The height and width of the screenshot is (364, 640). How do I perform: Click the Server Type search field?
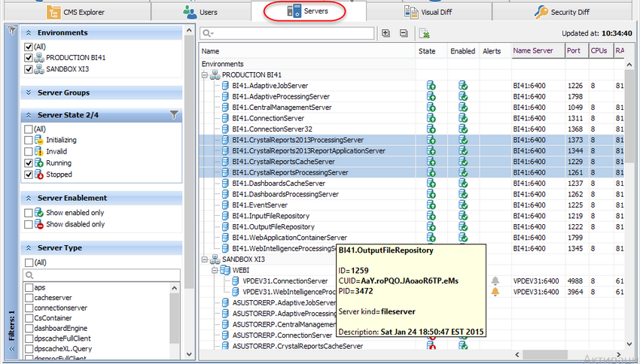pos(101,275)
